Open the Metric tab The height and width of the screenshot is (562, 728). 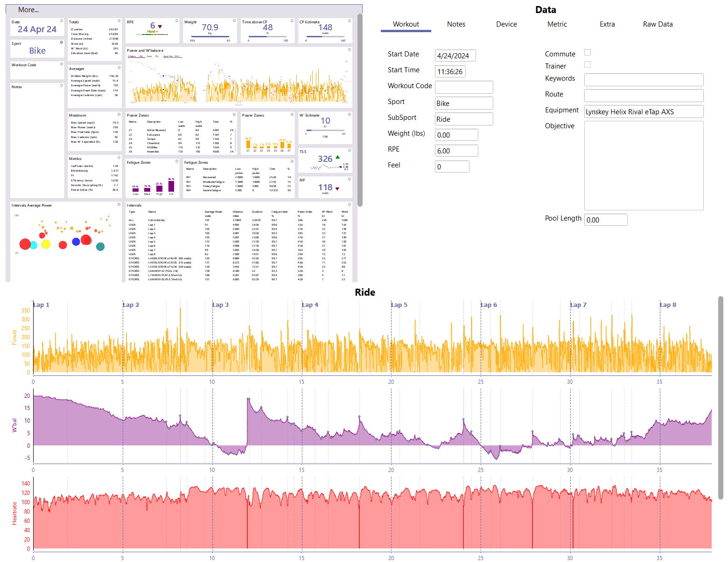click(x=557, y=24)
